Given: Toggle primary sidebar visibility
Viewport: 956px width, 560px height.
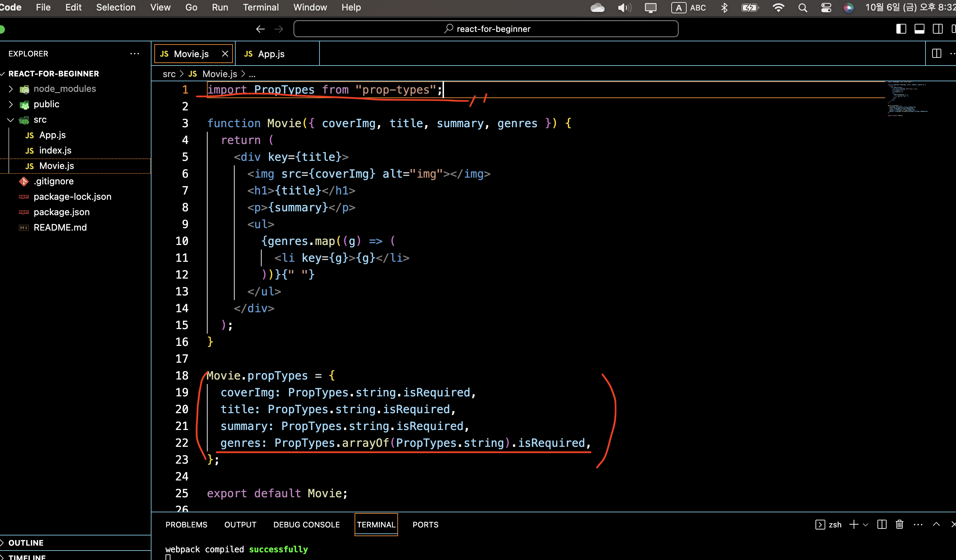Looking at the screenshot, I should pos(901,29).
